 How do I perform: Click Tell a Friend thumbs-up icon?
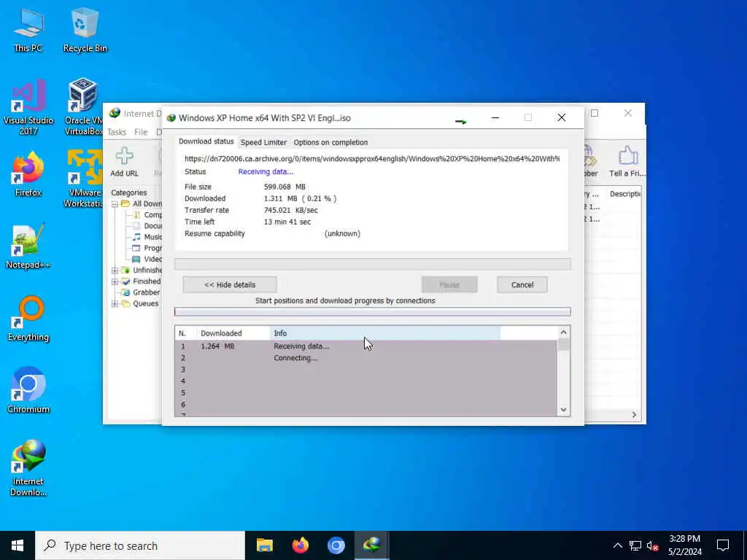pos(627,162)
